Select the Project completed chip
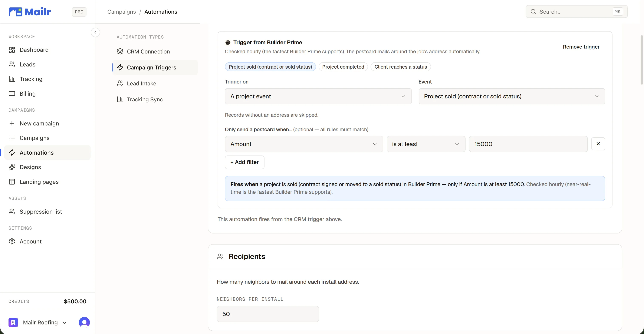Viewport: 644px width, 334px height. 343,67
